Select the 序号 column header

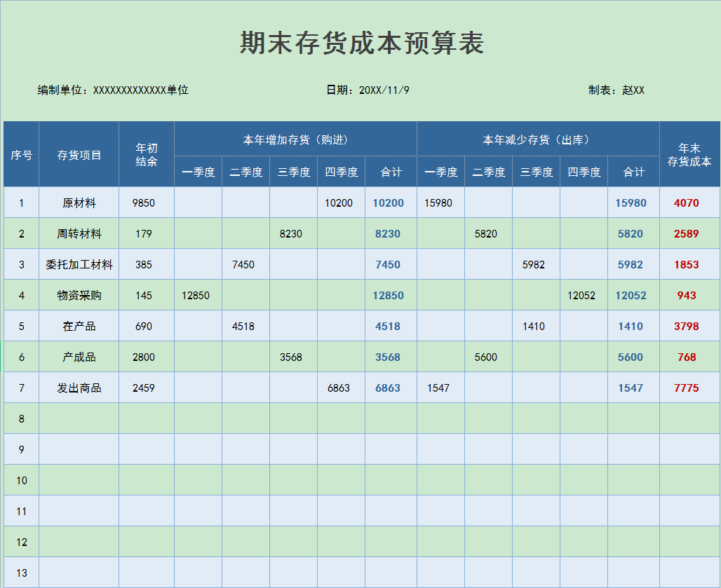point(21,153)
